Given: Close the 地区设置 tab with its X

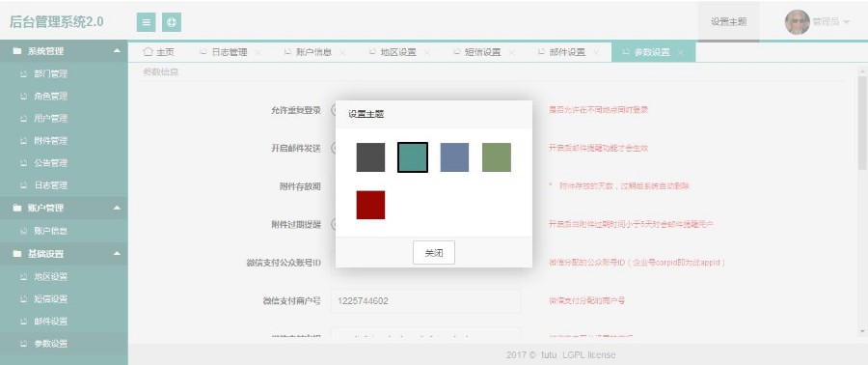Looking at the screenshot, I should click(x=427, y=52).
